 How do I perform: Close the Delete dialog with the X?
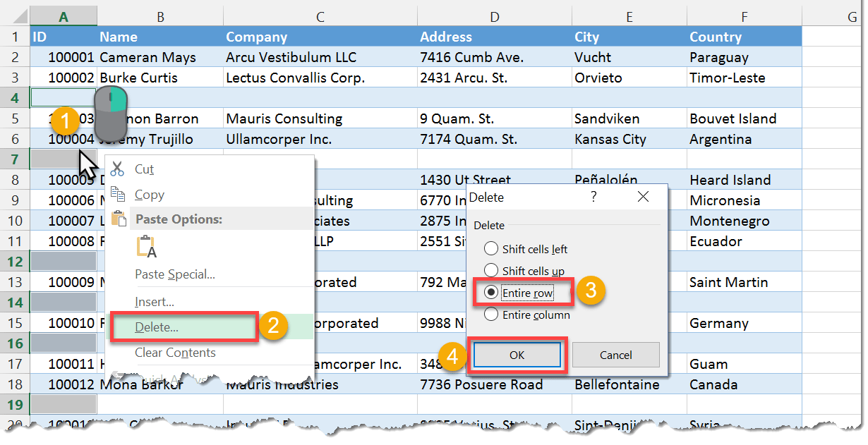[643, 197]
